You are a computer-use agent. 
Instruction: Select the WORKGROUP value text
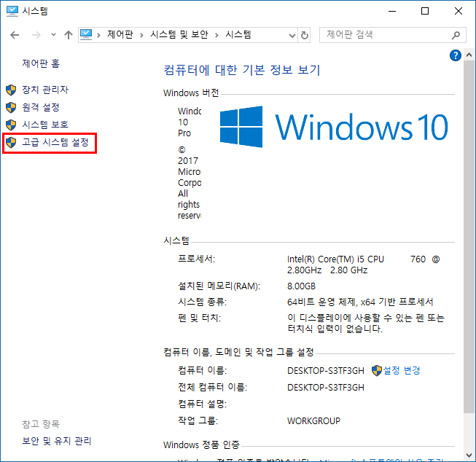coord(313,420)
